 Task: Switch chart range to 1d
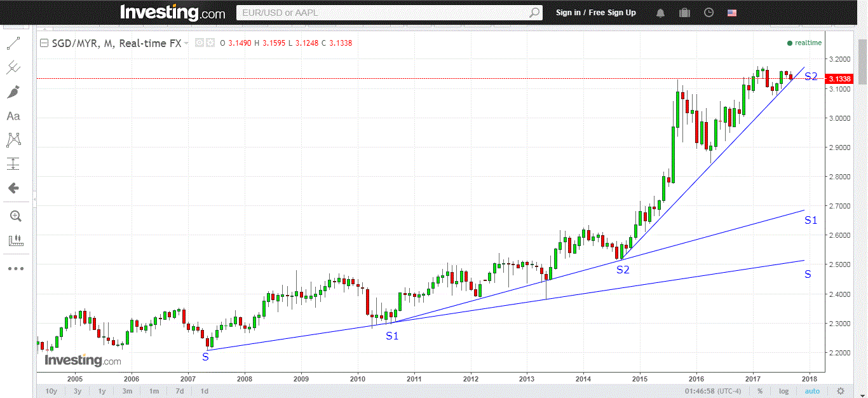[204, 391]
